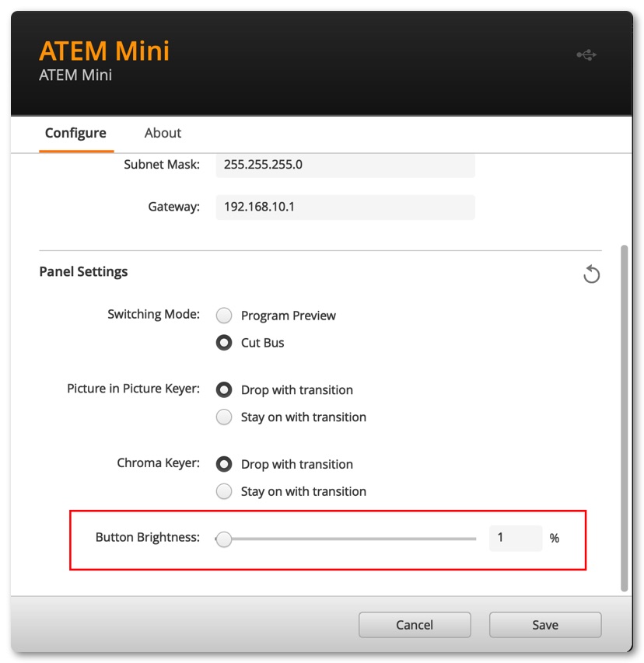Set Picture in Picture Keyer to Stay on
644x663 pixels.
pyautogui.click(x=224, y=417)
